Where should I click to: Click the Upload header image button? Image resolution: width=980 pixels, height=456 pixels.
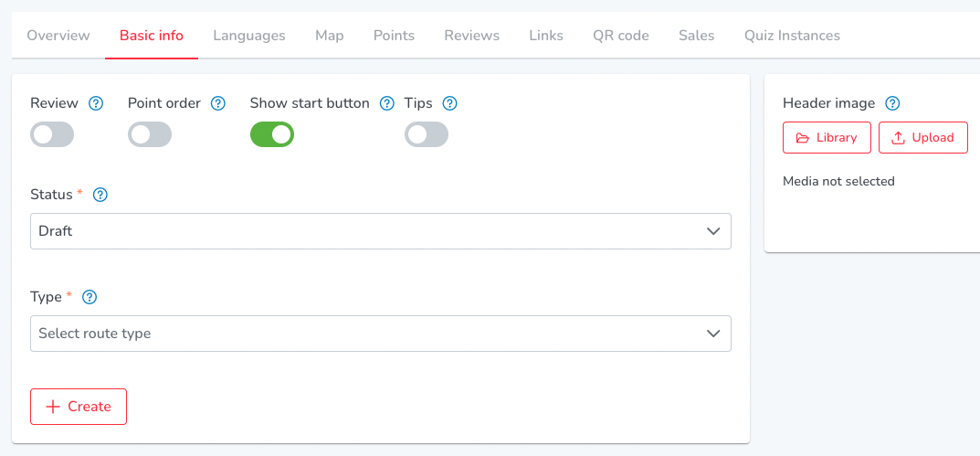click(923, 138)
